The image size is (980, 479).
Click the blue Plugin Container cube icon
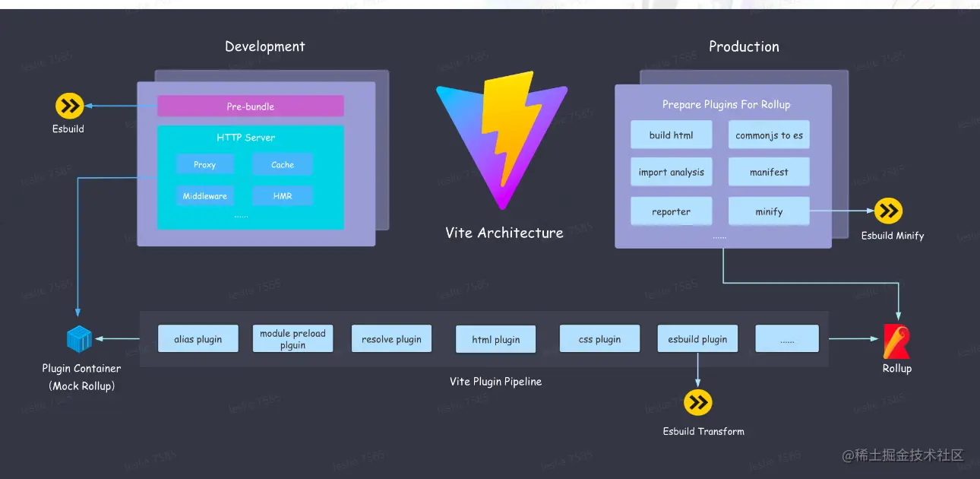tap(79, 339)
